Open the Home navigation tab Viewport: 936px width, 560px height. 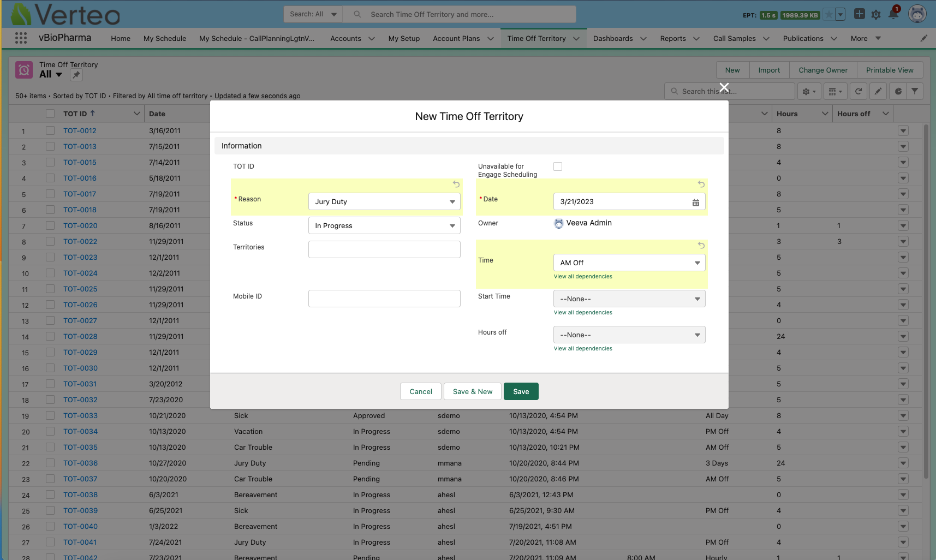point(121,39)
